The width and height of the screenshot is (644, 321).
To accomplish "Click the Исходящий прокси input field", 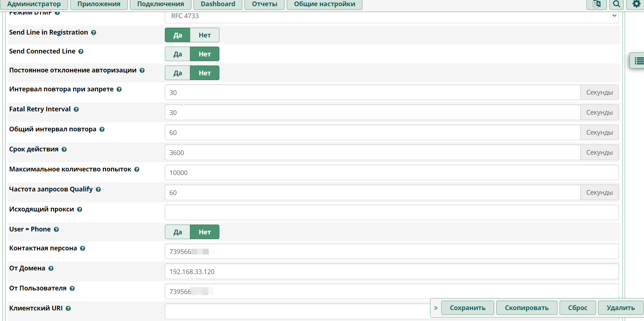I will pos(391,213).
